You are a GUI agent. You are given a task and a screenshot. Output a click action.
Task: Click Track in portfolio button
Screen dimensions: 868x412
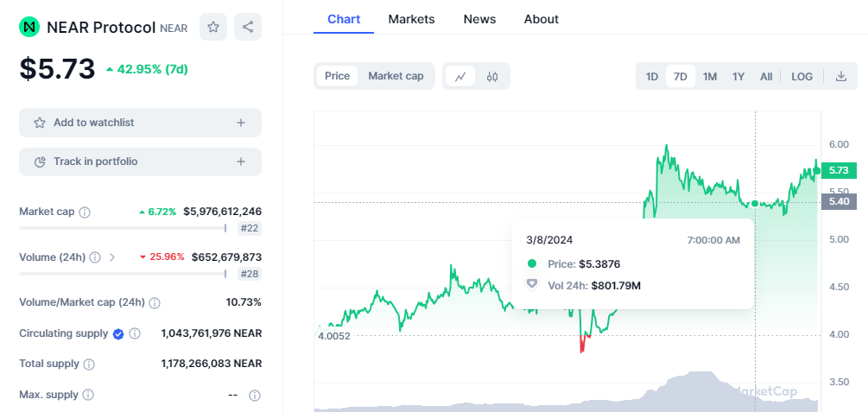(140, 162)
